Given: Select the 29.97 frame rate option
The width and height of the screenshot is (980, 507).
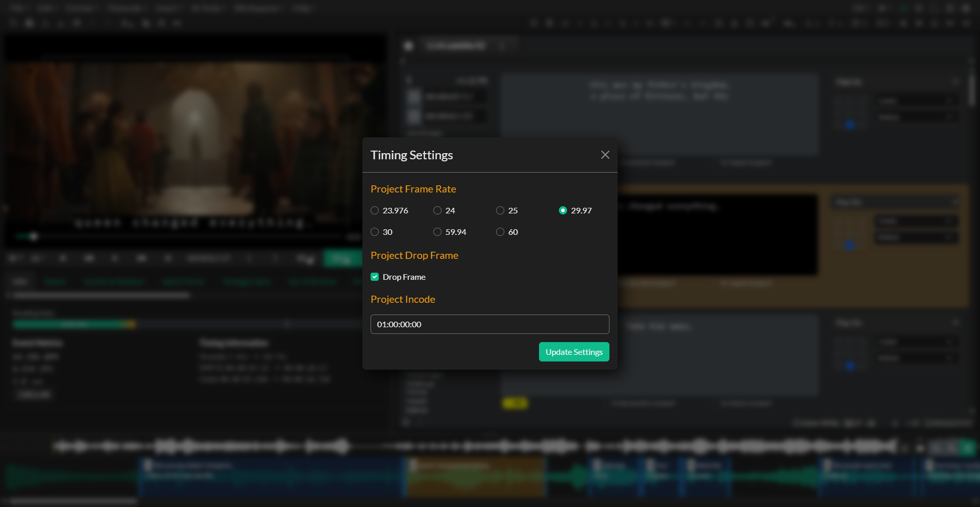Looking at the screenshot, I should 563,210.
